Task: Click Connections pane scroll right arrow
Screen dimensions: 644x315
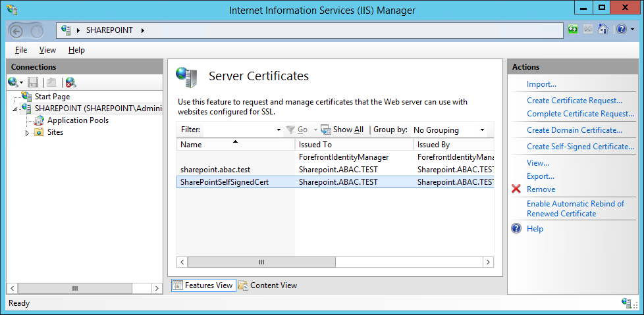Action: coord(157,288)
